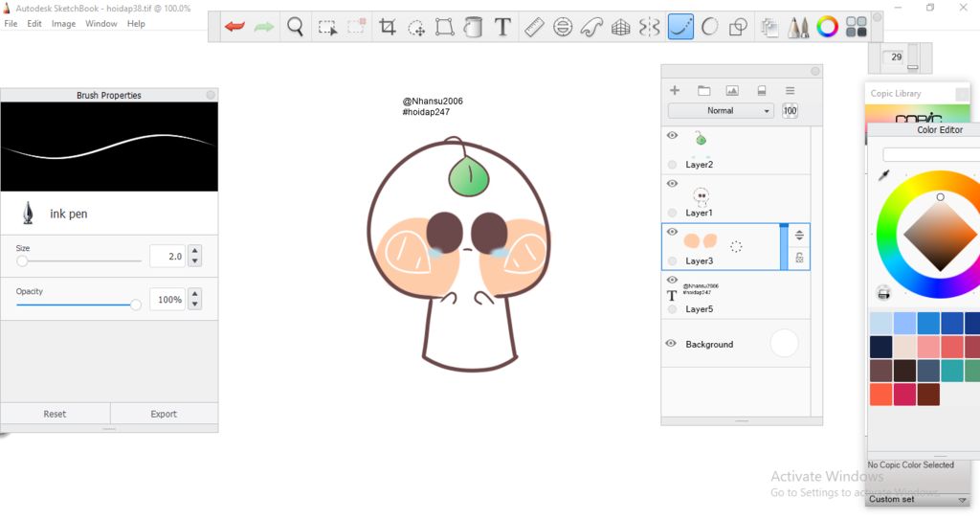Select the Ruler guide tool

click(534, 27)
